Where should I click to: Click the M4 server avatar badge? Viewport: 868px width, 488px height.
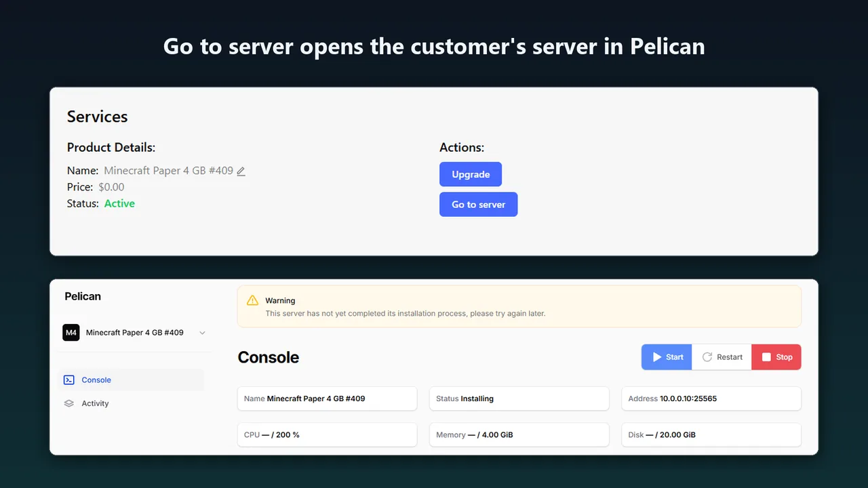[71, 333]
